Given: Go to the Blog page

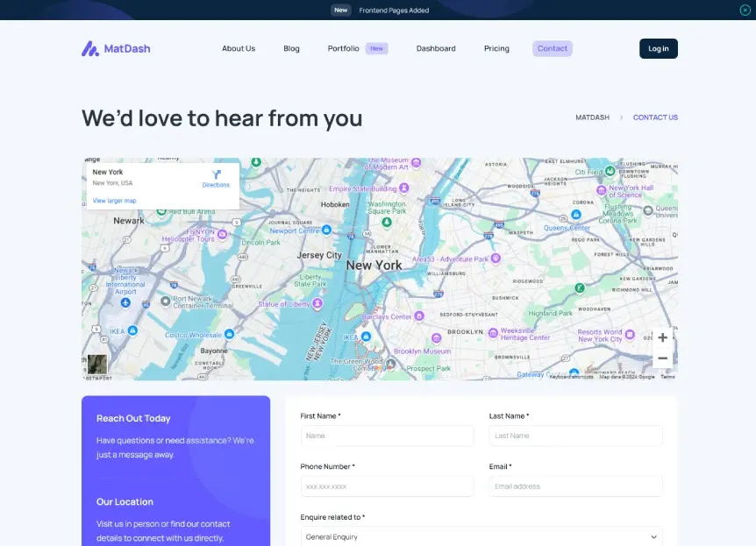Looking at the screenshot, I should (x=291, y=49).
